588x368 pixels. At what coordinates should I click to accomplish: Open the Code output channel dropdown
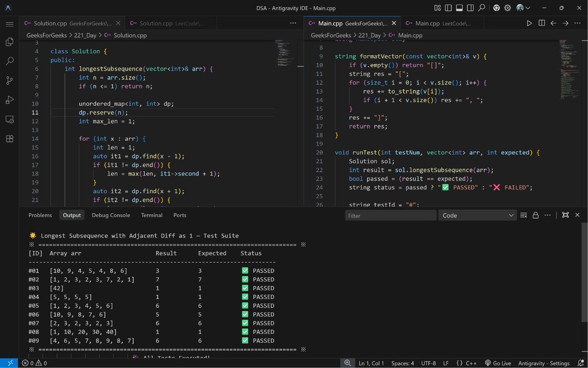click(478, 215)
